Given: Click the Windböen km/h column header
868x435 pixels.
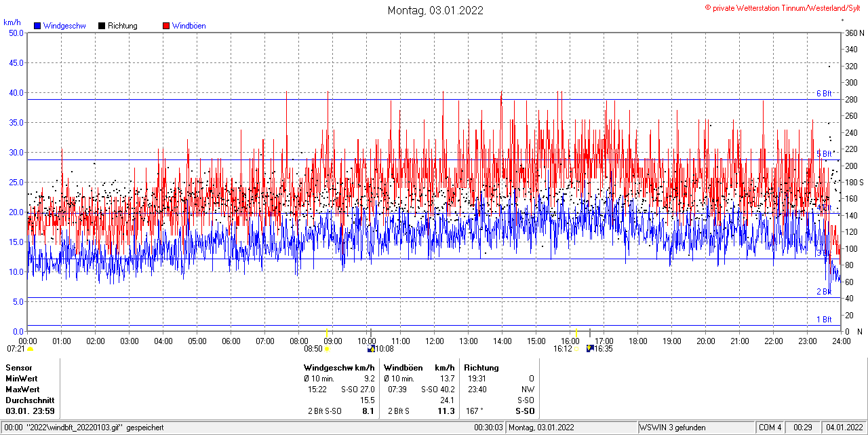Looking at the screenshot, I should [x=418, y=368].
